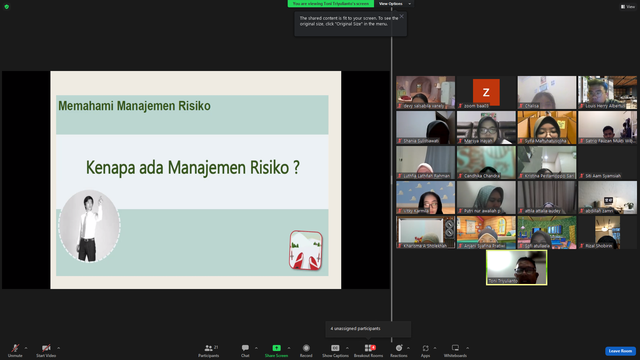Select Toni Triyulianto's highlighted speaker tile

click(x=516, y=268)
